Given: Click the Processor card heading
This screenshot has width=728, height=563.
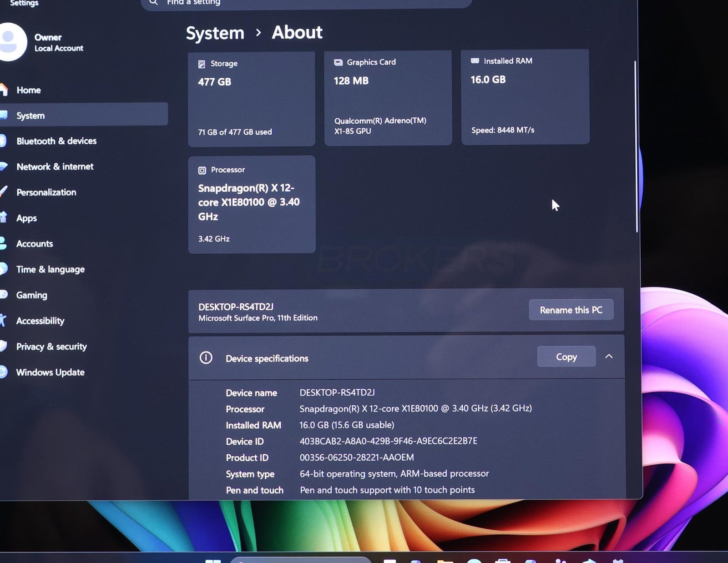Looking at the screenshot, I should (227, 170).
